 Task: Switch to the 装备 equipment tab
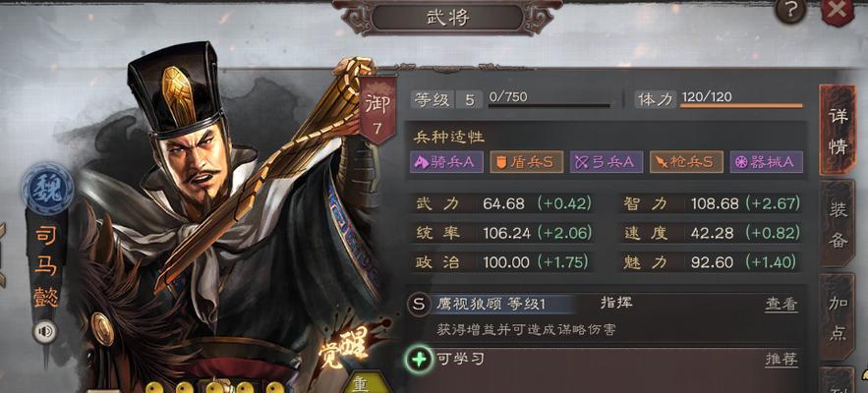point(838,224)
